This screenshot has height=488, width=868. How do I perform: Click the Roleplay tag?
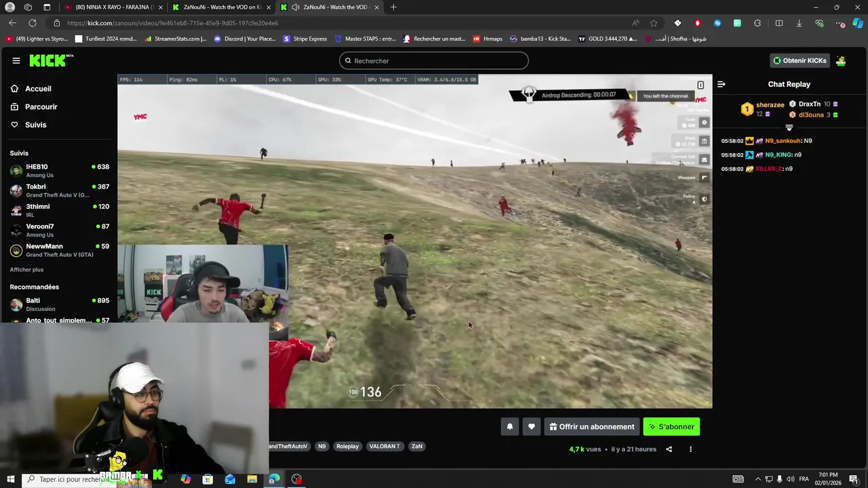coord(348,446)
